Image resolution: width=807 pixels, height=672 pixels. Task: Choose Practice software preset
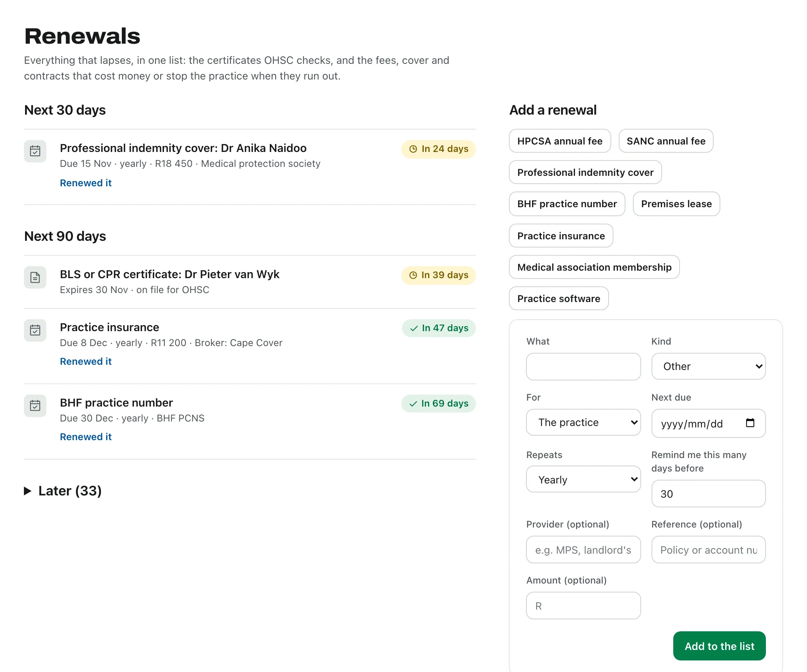tap(559, 299)
